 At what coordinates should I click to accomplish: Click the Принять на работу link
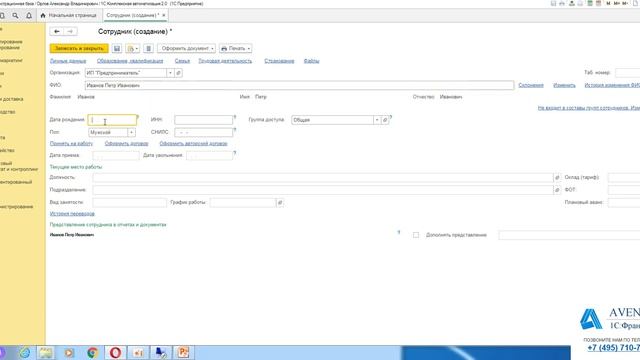[x=71, y=144]
